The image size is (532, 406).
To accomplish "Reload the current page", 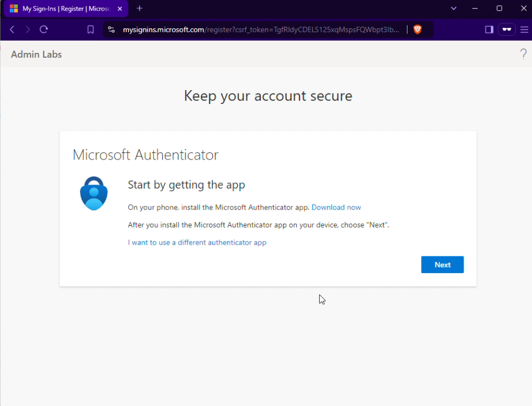I will [x=44, y=29].
